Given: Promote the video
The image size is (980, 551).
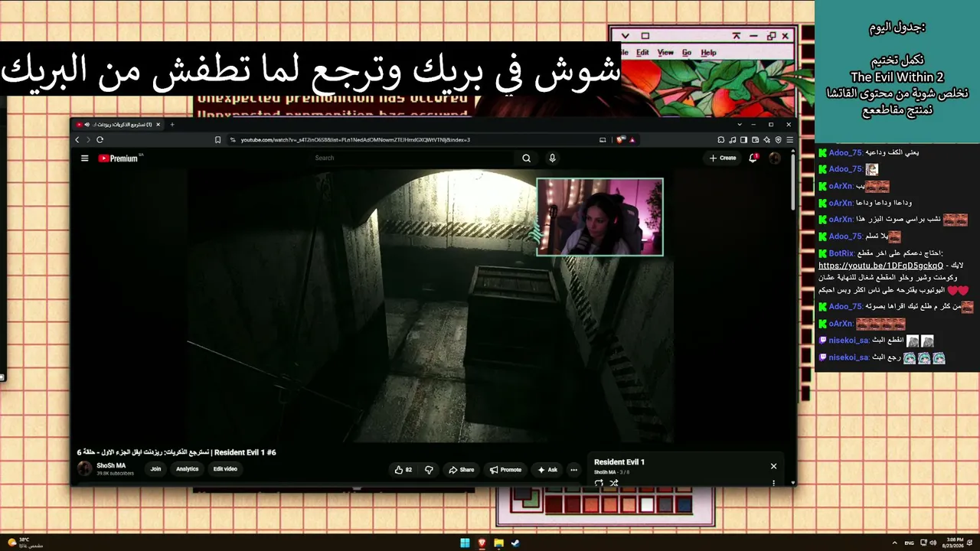Looking at the screenshot, I should click(x=506, y=470).
